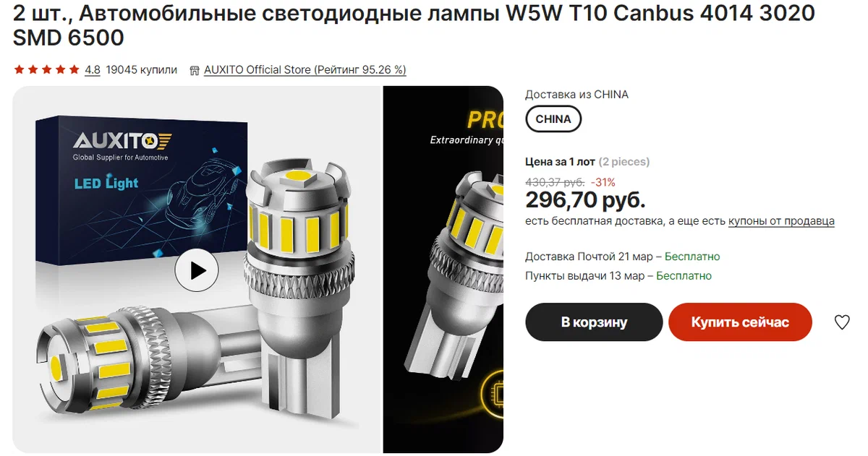Click the fifth red rating star
The width and height of the screenshot is (868, 456).
[74, 70]
